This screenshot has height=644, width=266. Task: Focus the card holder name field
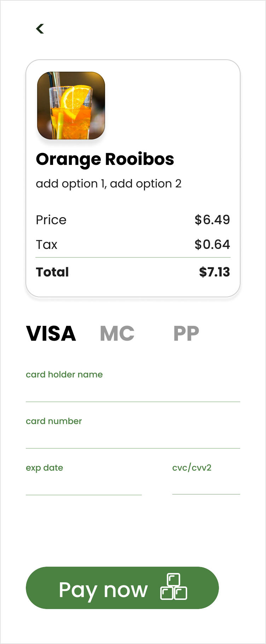click(133, 392)
